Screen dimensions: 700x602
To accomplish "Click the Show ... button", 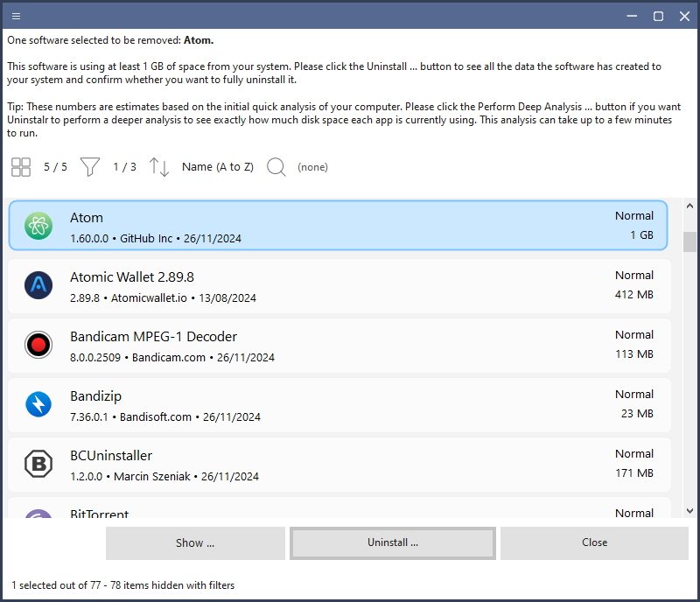I will click(x=195, y=543).
